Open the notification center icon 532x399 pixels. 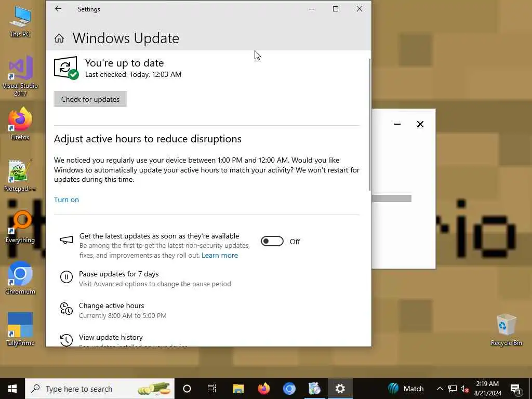(516, 389)
